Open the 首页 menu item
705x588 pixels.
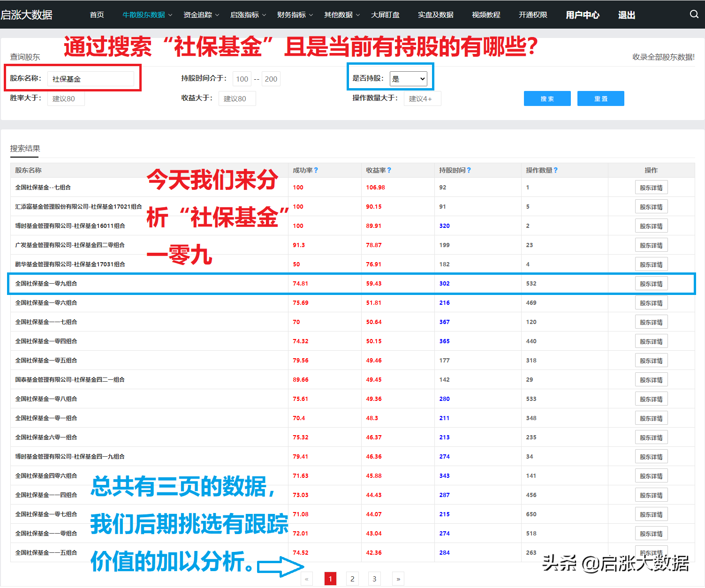click(97, 15)
